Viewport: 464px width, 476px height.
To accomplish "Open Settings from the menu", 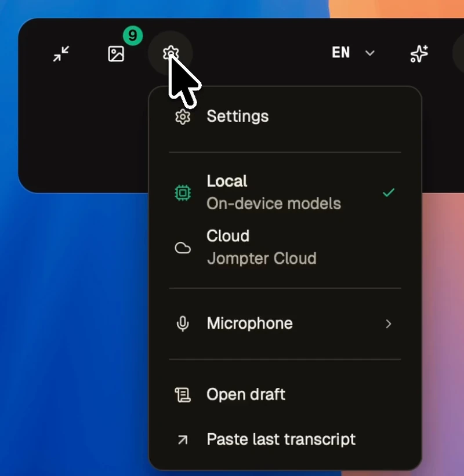I will (285, 117).
